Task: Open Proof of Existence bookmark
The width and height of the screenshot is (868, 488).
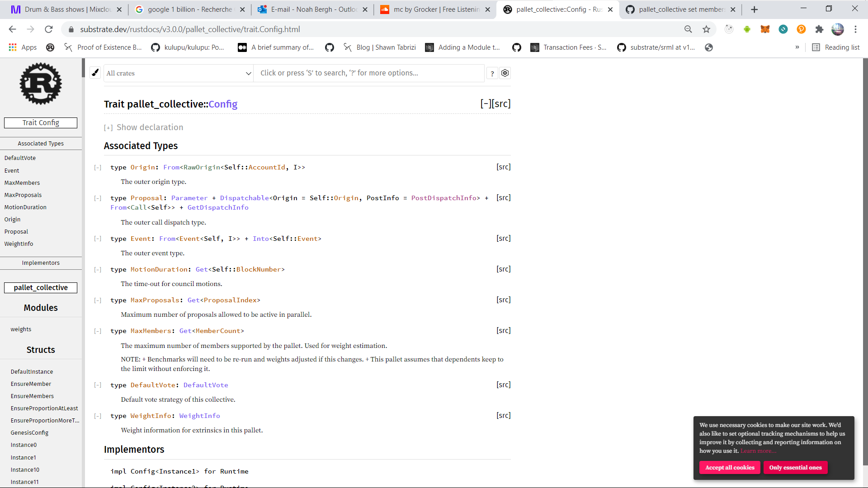Action: [x=104, y=47]
